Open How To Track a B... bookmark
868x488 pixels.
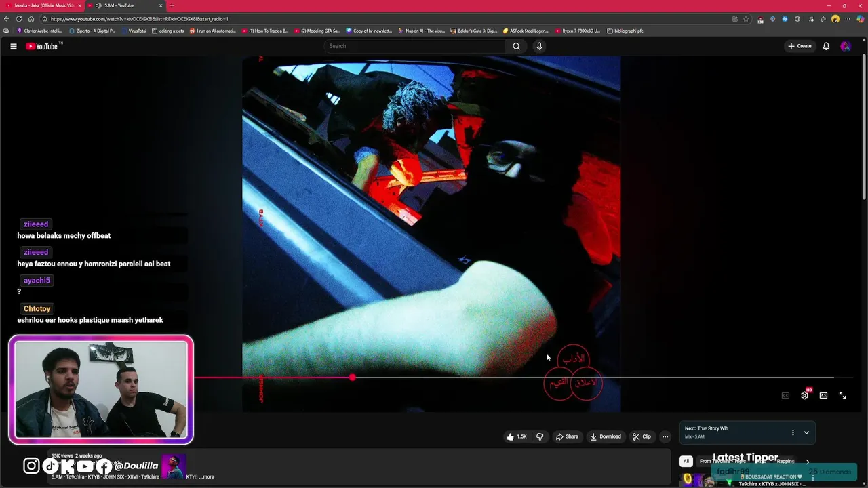pos(265,30)
